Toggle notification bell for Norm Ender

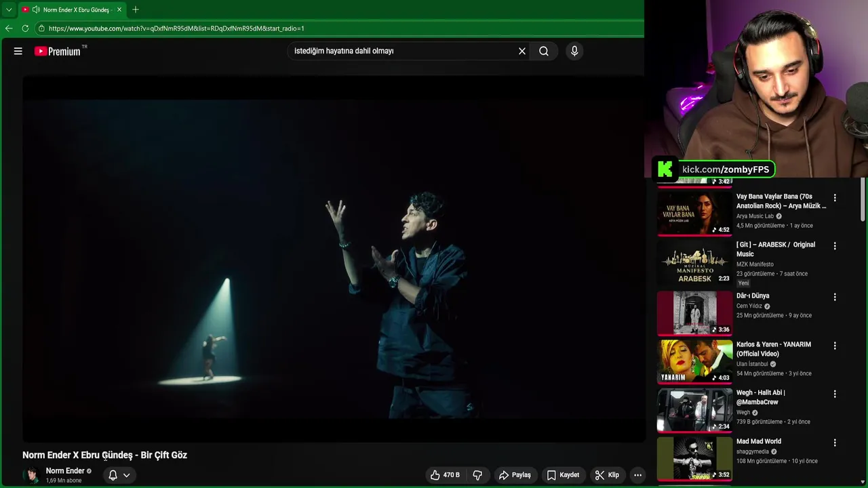(x=113, y=475)
